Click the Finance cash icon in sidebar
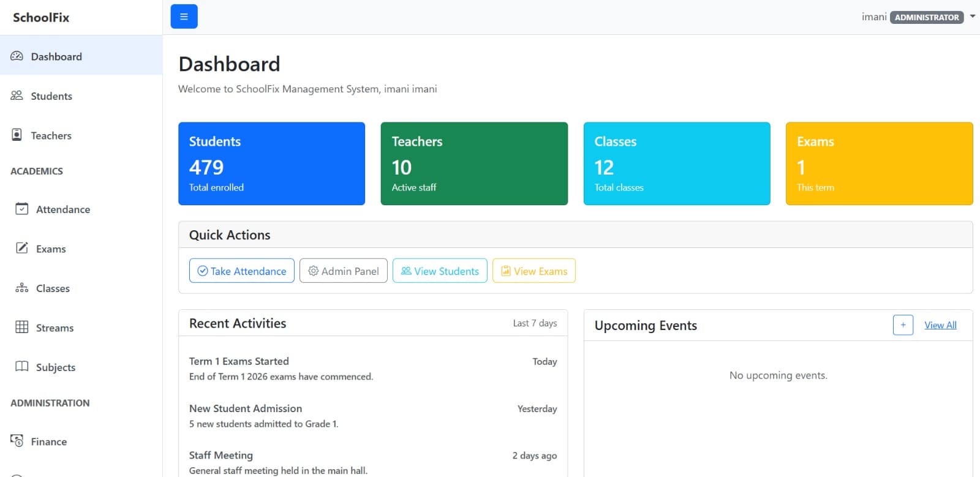980x477 pixels. point(17,441)
